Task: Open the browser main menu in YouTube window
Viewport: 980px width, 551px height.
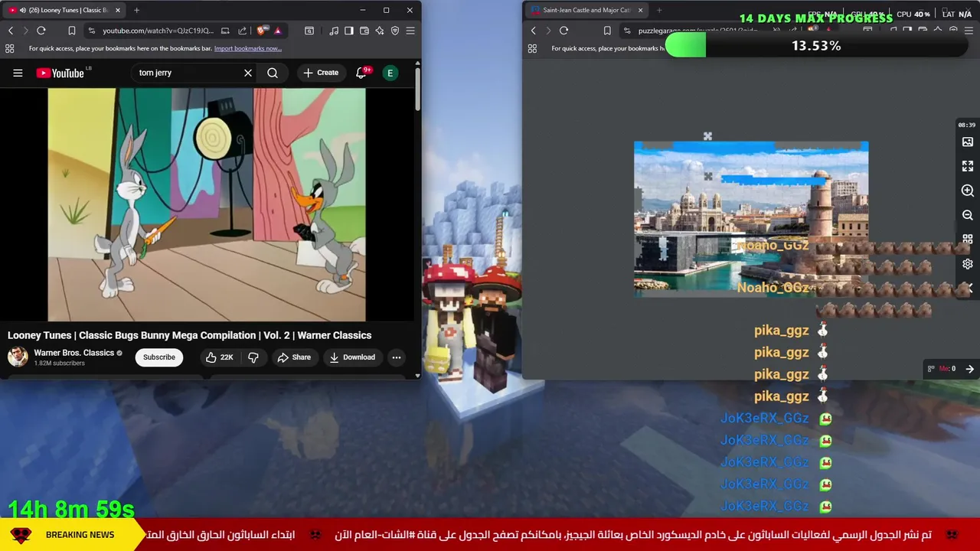Action: [x=410, y=31]
